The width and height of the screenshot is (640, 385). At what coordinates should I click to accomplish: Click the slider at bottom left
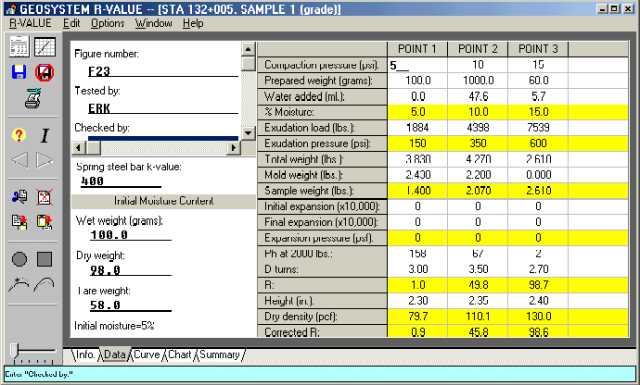(x=15, y=350)
